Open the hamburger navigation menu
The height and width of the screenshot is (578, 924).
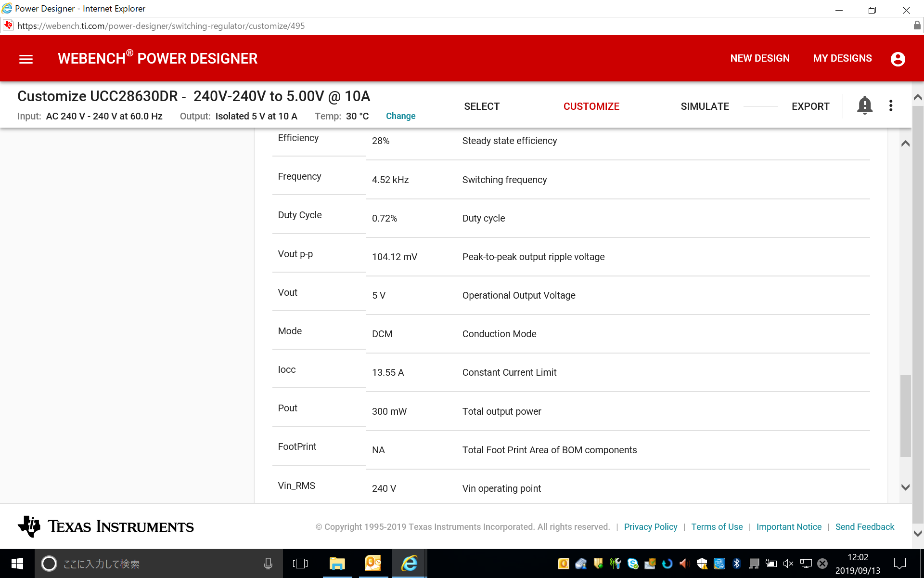[26, 59]
